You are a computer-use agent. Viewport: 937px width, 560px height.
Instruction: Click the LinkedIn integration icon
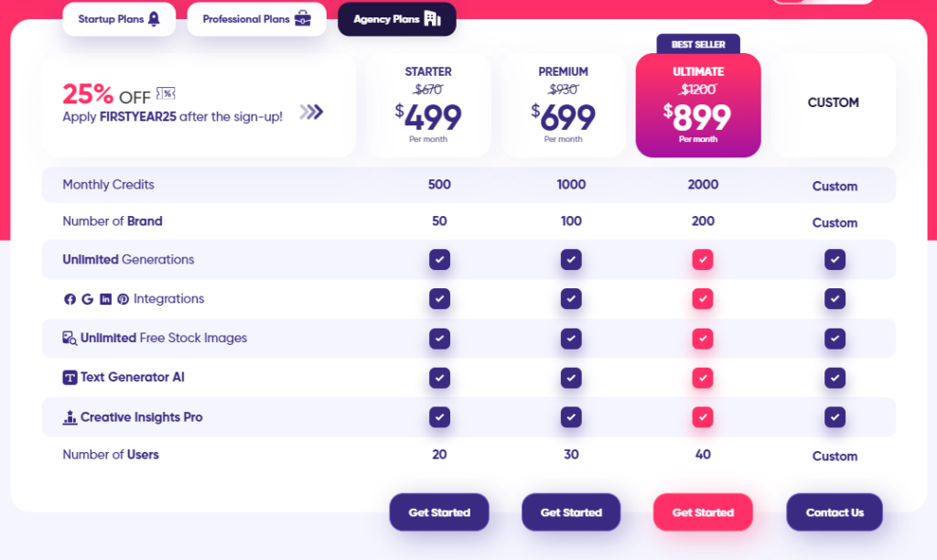pyautogui.click(x=105, y=299)
